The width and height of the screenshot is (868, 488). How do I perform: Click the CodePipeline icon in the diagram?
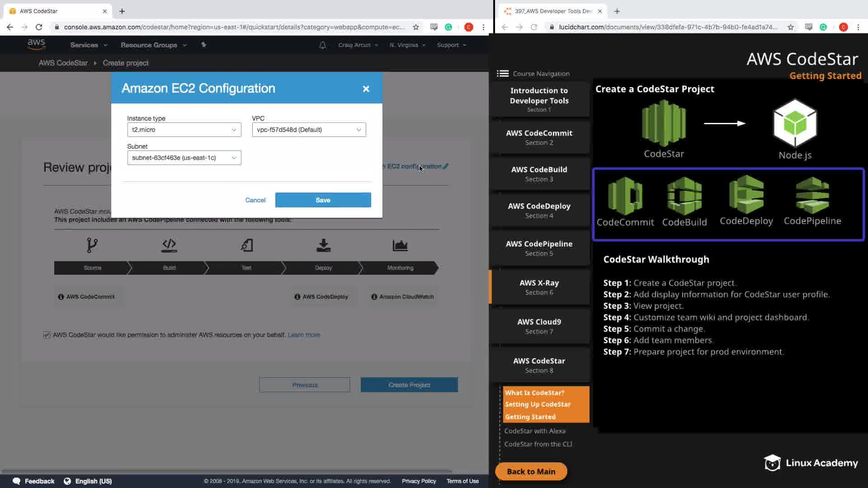812,195
